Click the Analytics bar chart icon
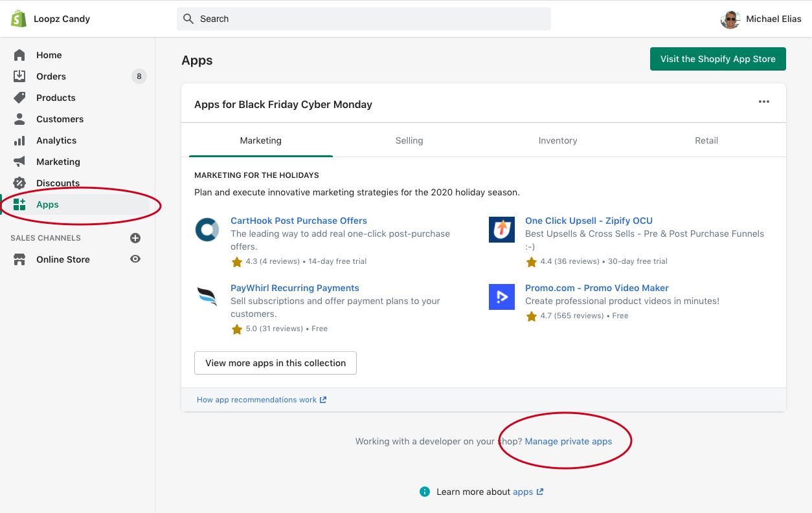 point(19,140)
